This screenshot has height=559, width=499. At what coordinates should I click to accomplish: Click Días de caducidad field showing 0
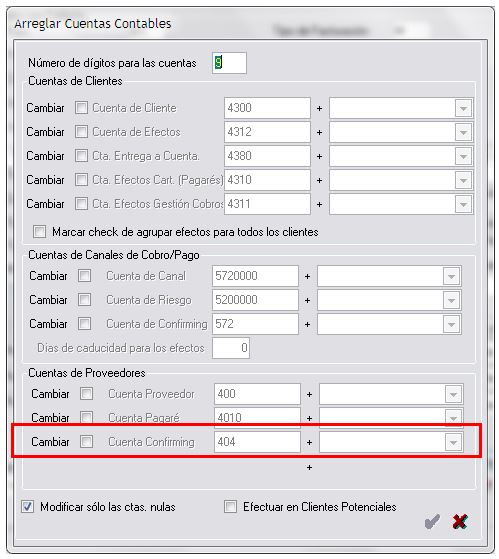click(231, 348)
